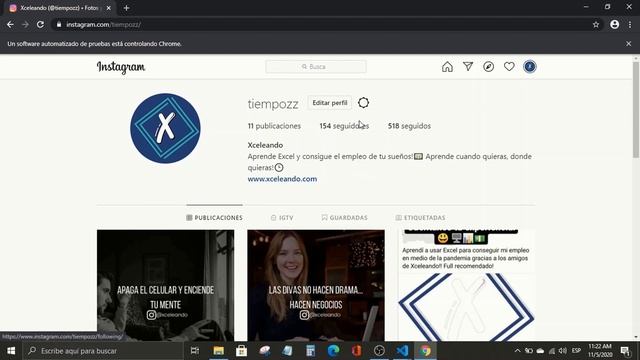Screen dimensions: 640x360
Task: Open Chrome user account icon
Action: [x=615, y=24]
